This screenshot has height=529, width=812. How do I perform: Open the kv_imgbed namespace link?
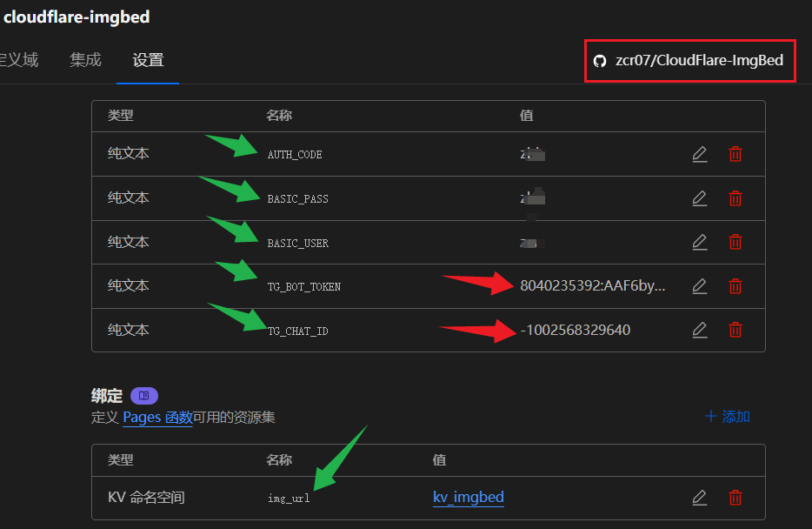[468, 497]
